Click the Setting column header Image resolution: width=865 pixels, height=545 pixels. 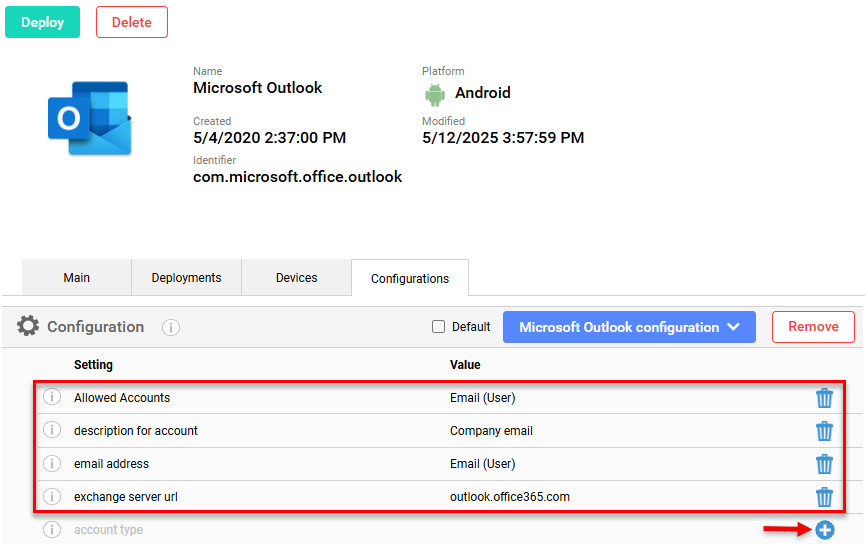(93, 365)
